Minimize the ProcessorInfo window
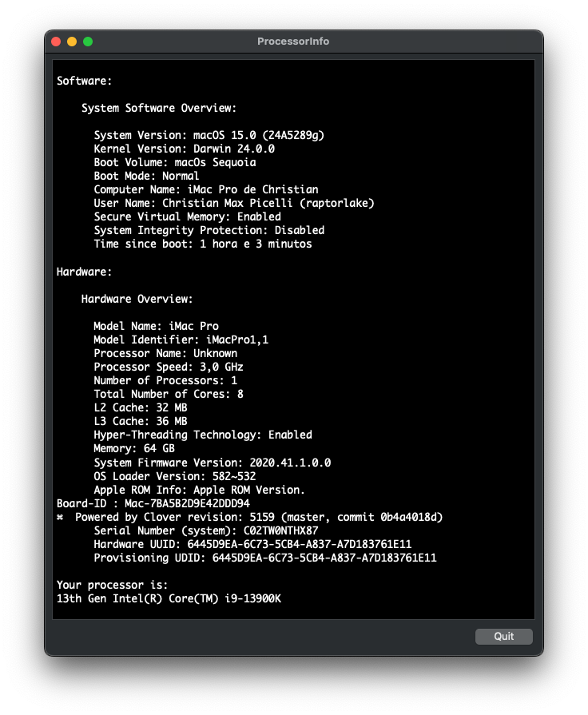 [72, 42]
